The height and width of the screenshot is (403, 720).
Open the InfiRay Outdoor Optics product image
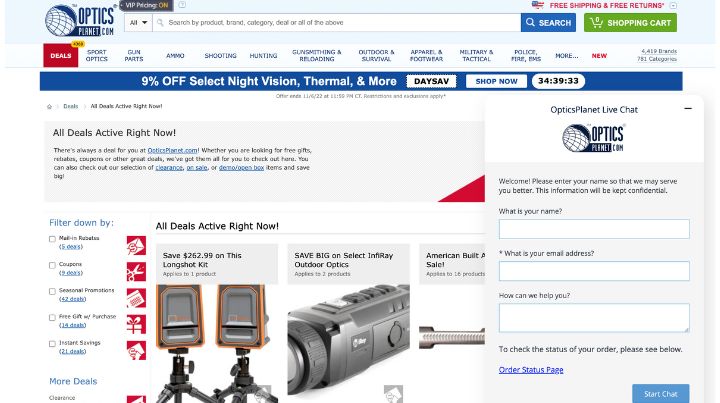pos(349,343)
